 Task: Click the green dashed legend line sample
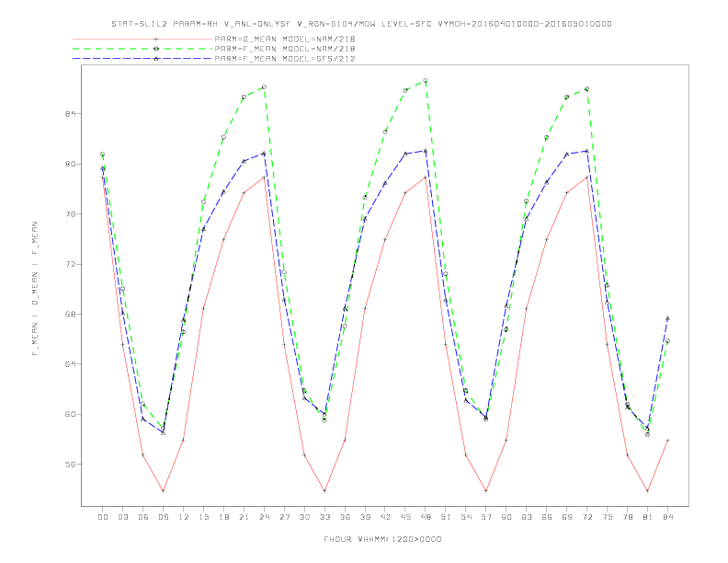(142, 49)
